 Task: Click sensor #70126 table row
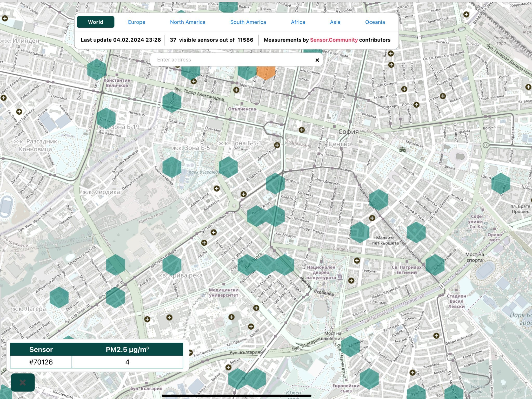click(41, 362)
